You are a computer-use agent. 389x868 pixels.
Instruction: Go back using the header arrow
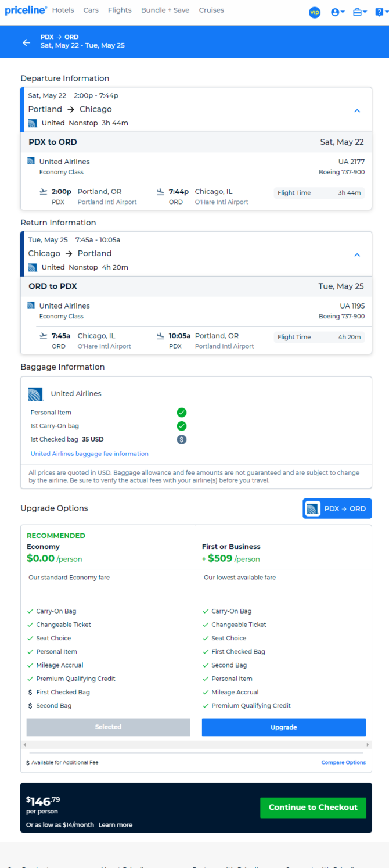26,42
